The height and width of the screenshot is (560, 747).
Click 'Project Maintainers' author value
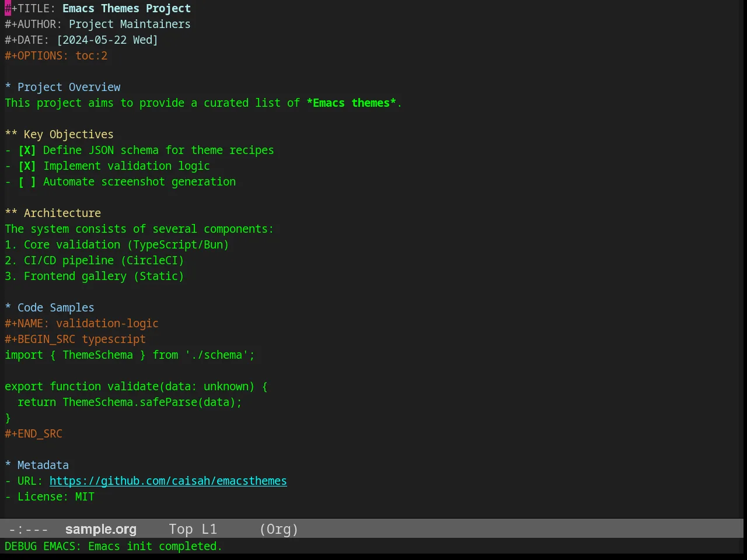click(x=130, y=24)
